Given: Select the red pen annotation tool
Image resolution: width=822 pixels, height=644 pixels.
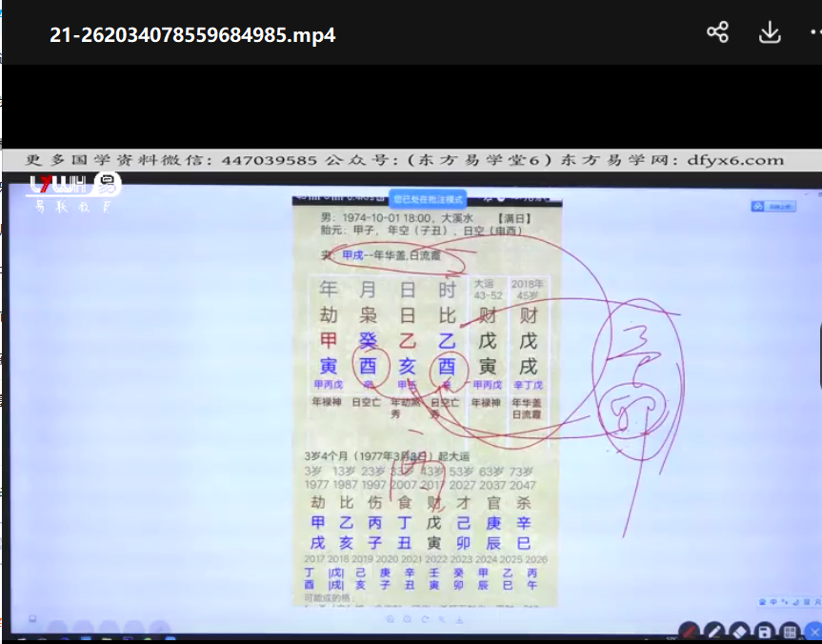Looking at the screenshot, I should coord(689,632).
